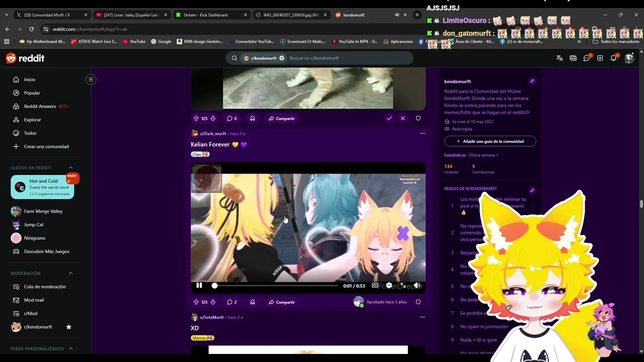Mute the video volume
This screenshot has height=362, width=644.
[x=417, y=286]
